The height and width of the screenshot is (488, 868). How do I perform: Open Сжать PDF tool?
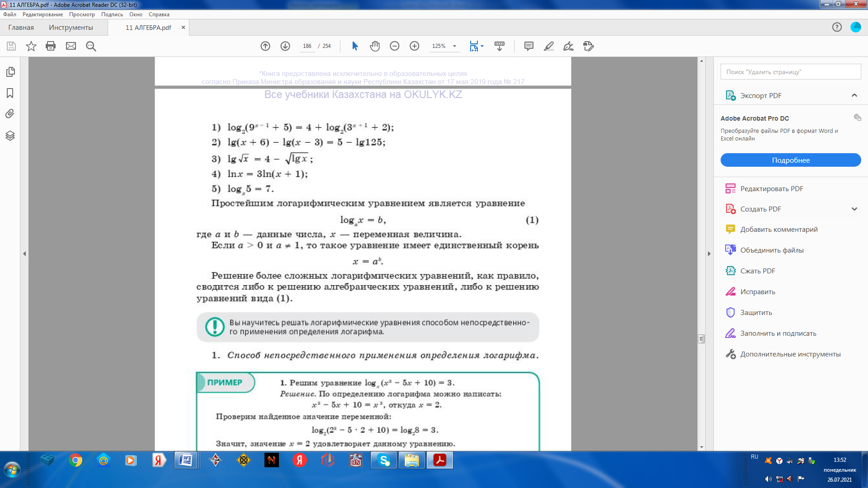[x=757, y=271]
